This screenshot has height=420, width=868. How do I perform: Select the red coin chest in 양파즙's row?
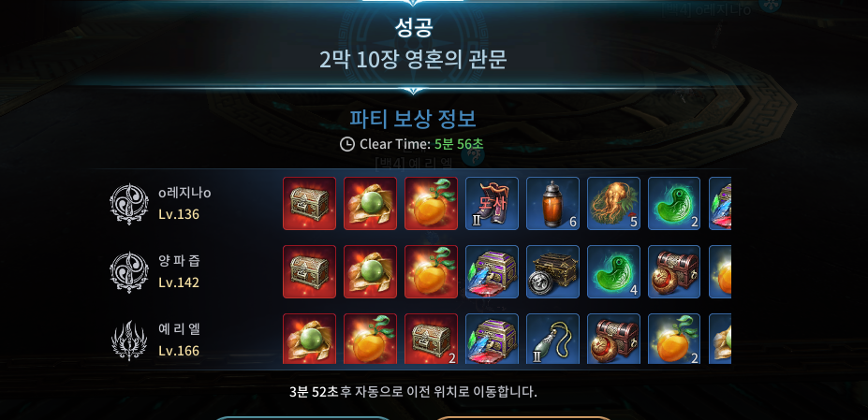coord(673,271)
